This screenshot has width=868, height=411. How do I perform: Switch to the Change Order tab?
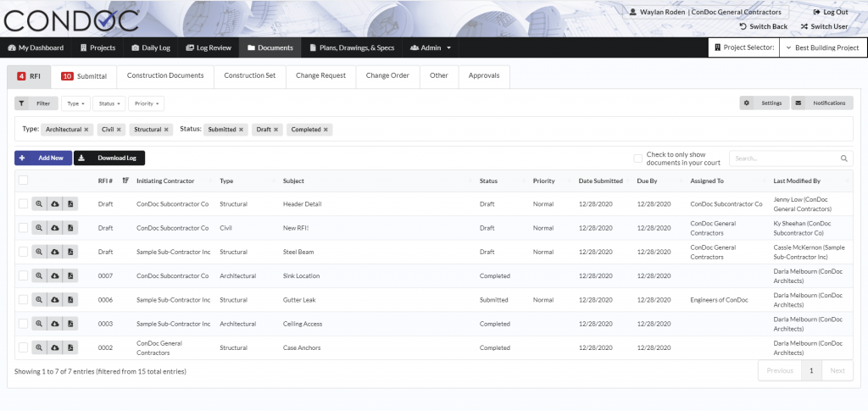click(x=387, y=75)
